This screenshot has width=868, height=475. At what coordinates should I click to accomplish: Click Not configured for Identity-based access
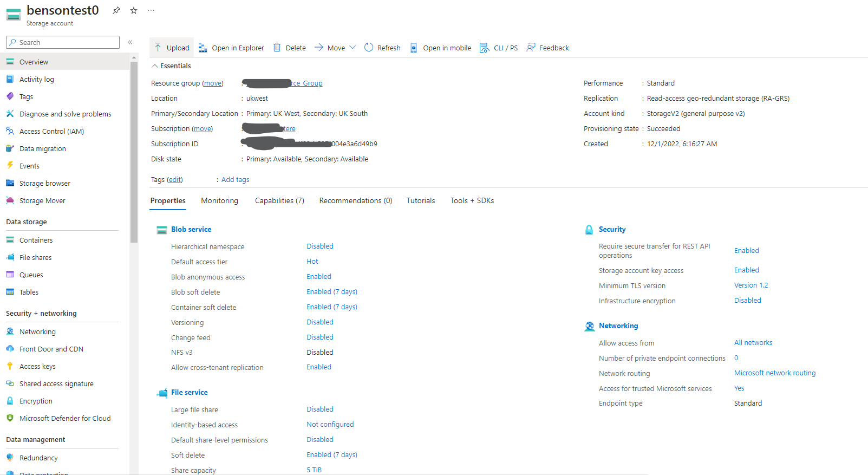click(330, 424)
